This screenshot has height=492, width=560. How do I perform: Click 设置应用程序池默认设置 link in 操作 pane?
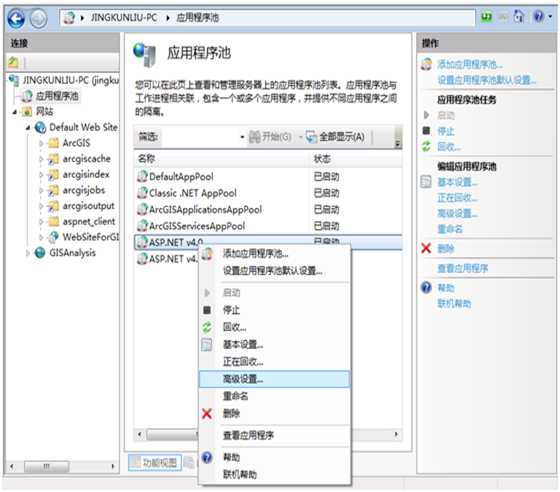486,80
